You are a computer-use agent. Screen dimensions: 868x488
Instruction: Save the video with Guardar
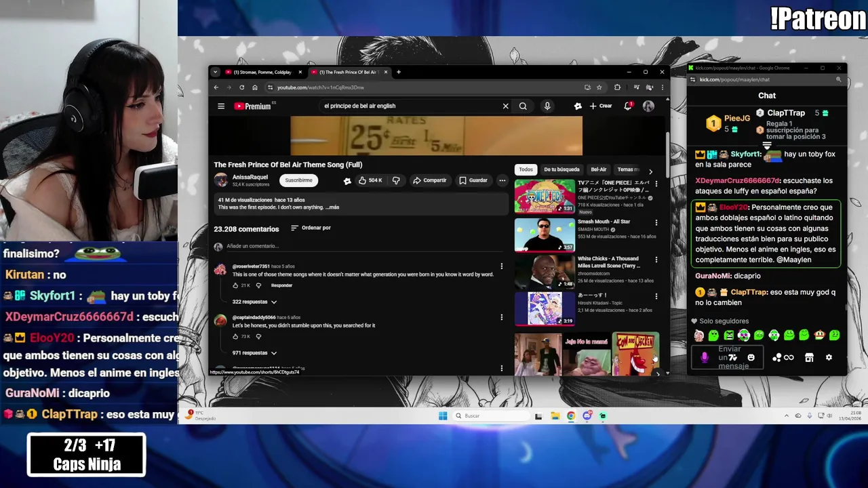pyautogui.click(x=473, y=180)
